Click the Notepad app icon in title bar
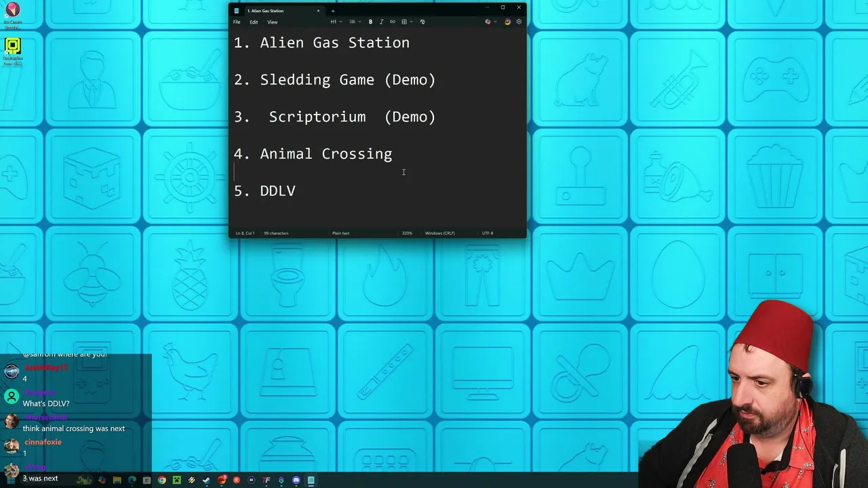This screenshot has width=868, height=488. pos(237,11)
